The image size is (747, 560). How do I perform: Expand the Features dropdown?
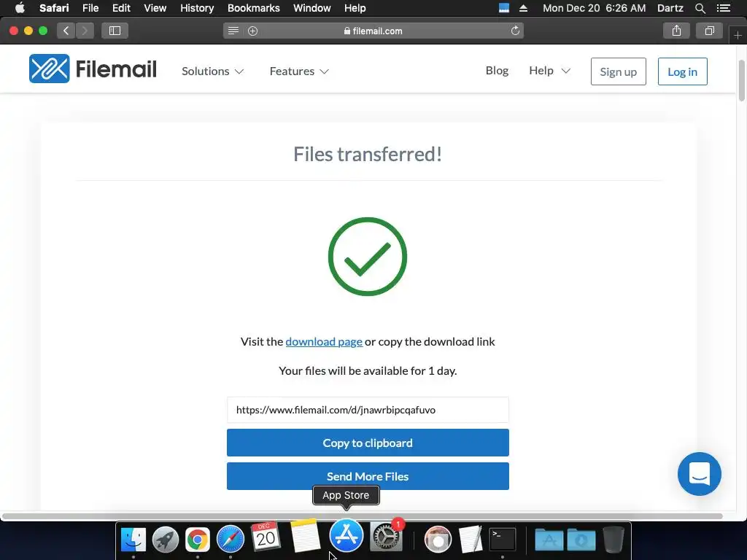click(299, 71)
